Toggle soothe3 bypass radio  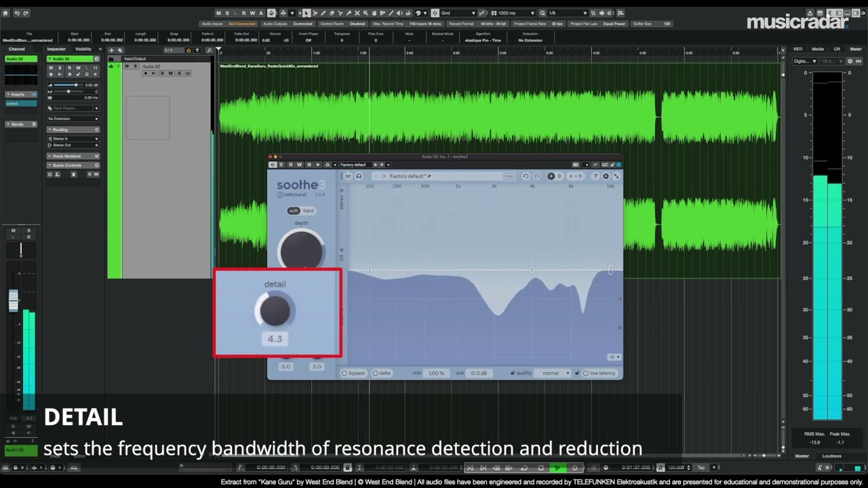coord(353,373)
